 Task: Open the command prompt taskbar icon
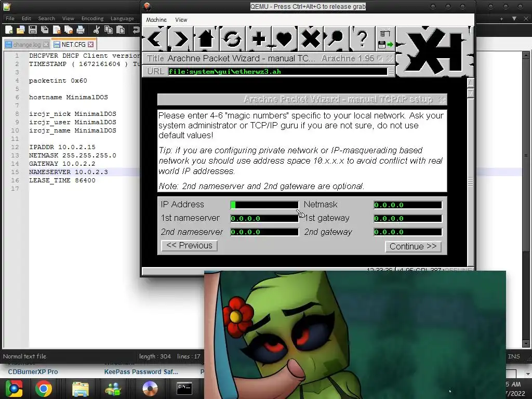click(x=184, y=389)
